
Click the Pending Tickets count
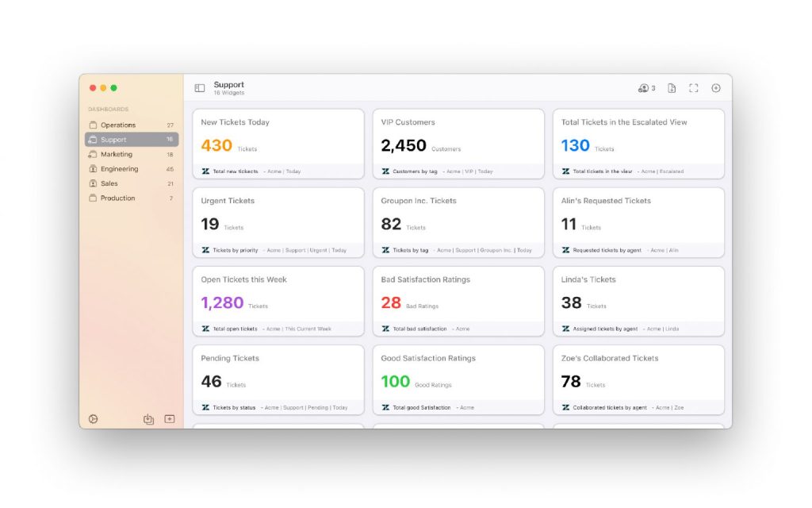click(x=209, y=381)
